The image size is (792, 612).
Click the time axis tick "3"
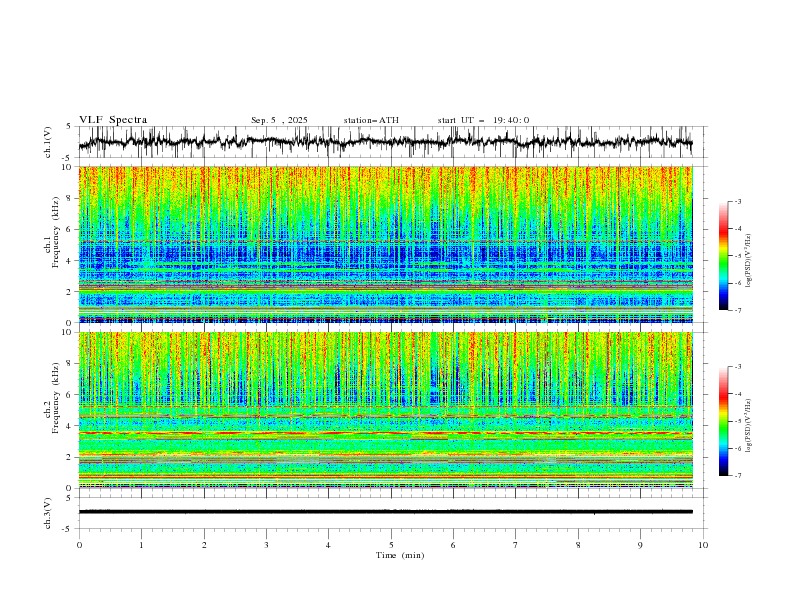pos(266,545)
